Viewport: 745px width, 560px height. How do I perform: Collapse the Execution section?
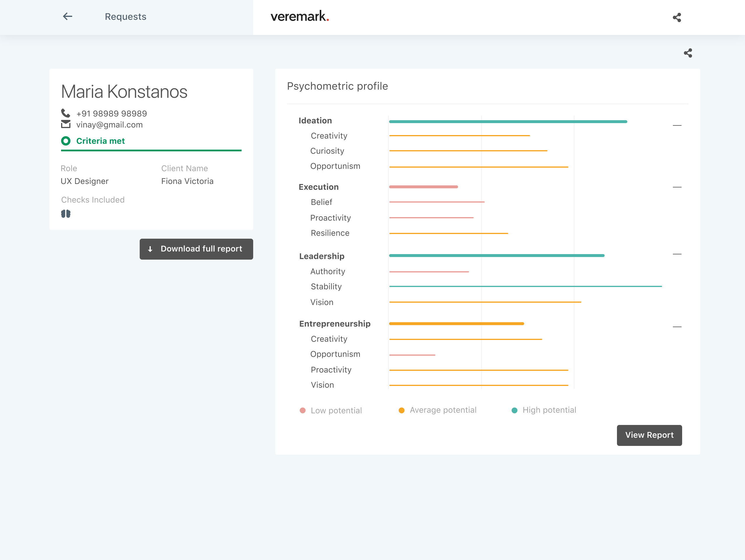(x=677, y=187)
